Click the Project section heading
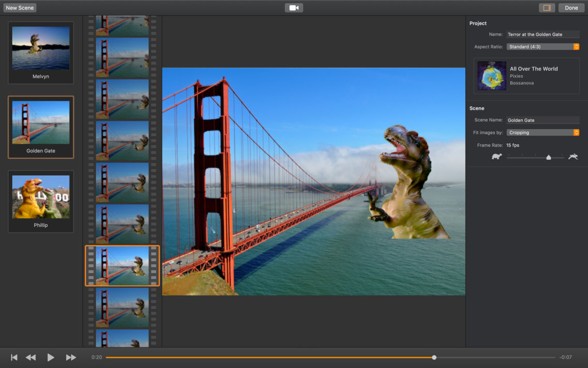This screenshot has width=588, height=368. coord(478,23)
